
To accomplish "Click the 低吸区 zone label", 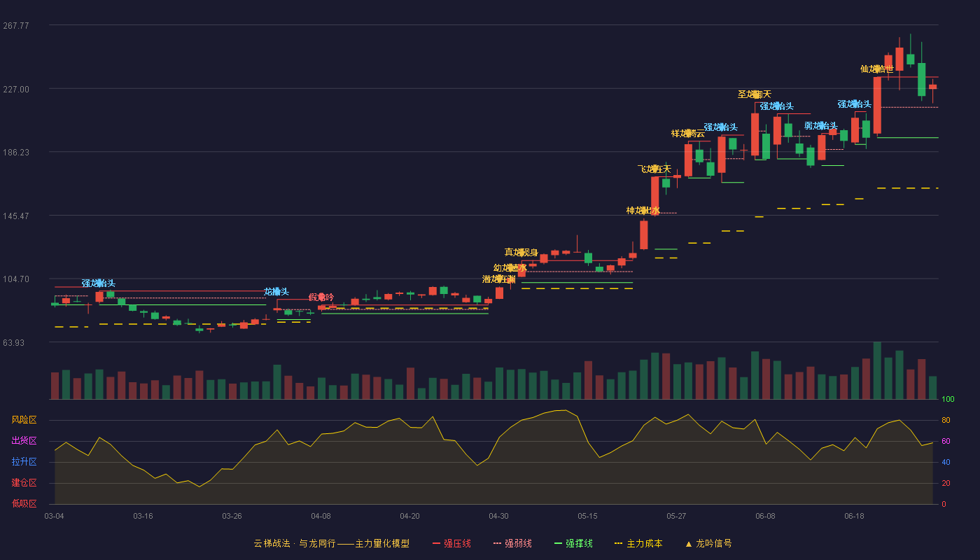I will [x=24, y=503].
